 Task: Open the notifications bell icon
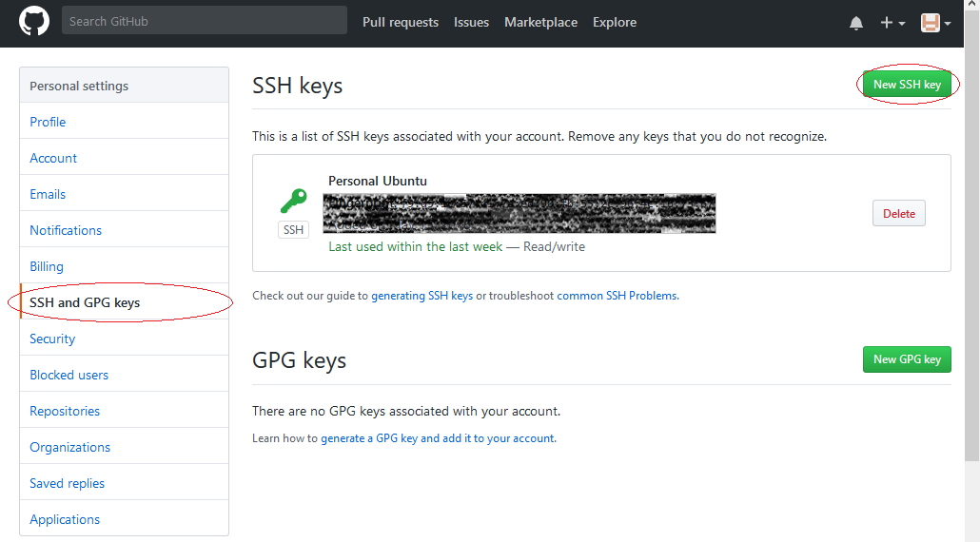click(x=855, y=23)
